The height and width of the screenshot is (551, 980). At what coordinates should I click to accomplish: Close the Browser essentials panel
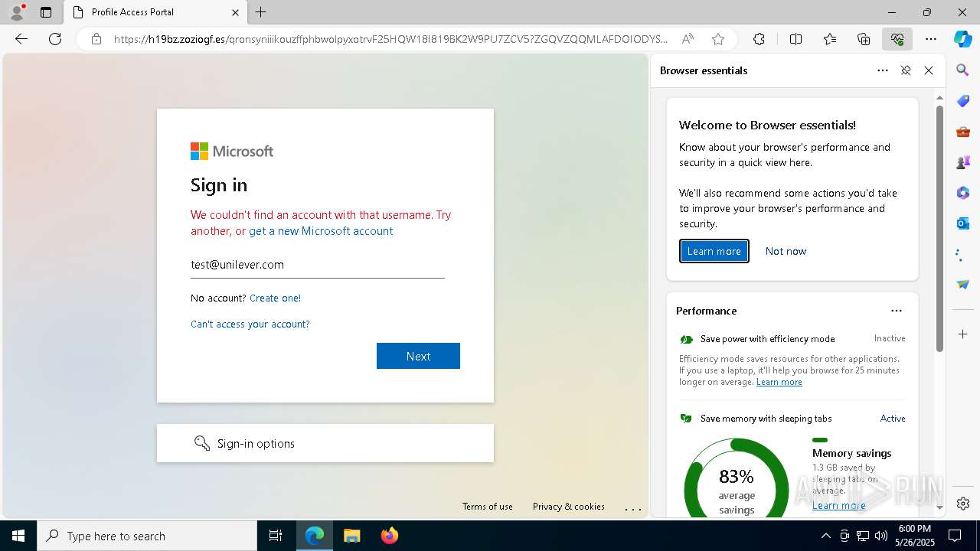point(929,70)
